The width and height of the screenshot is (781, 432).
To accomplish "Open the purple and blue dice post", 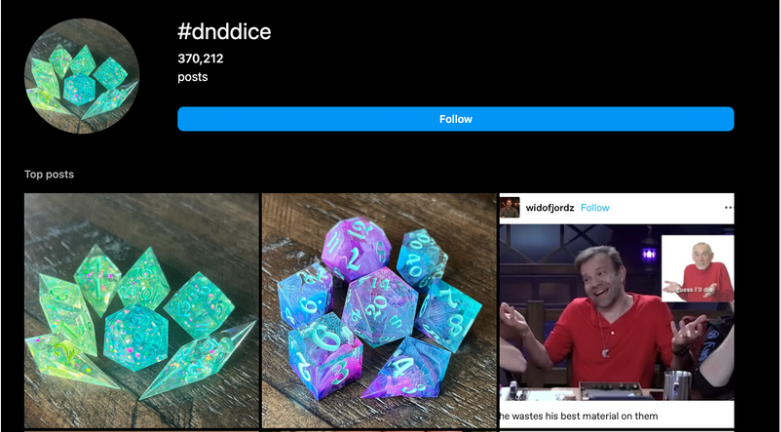I will [380, 311].
